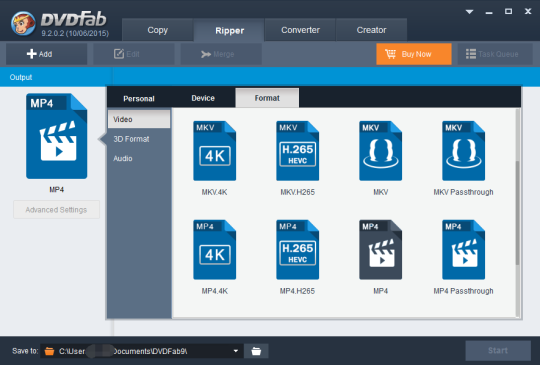Choose the MP4.4K format icon

click(214, 249)
